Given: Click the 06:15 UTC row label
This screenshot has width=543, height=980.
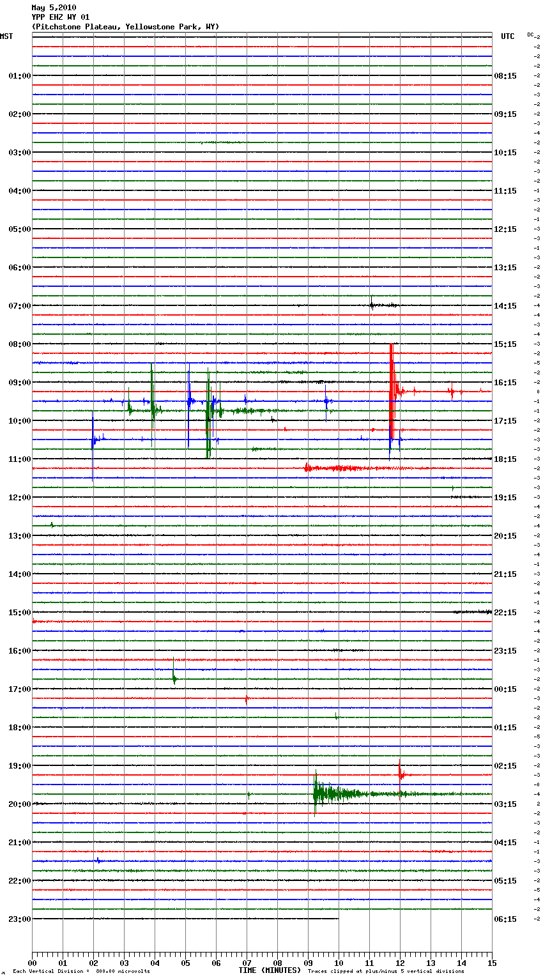Looking at the screenshot, I should pos(505,919).
